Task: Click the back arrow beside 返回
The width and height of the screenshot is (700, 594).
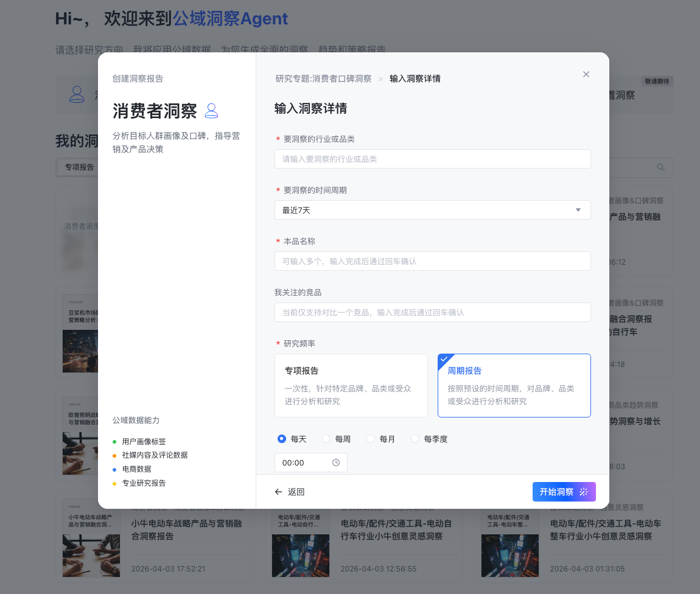Action: (x=278, y=491)
